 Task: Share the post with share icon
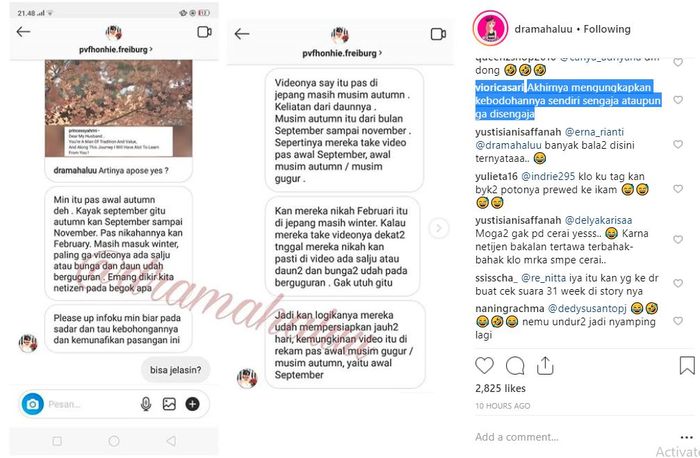(545, 366)
